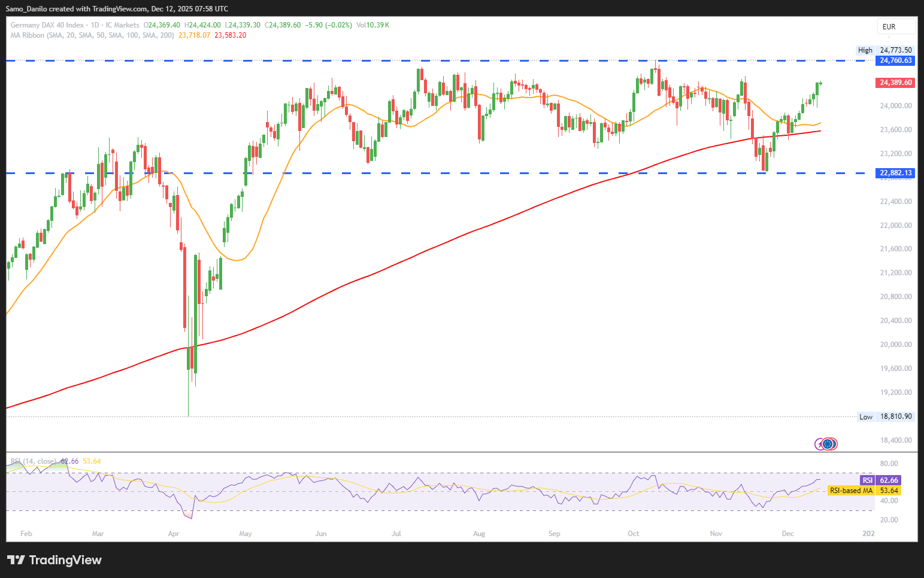
Task: Click the High 24,773.50 price label
Action: coord(886,50)
